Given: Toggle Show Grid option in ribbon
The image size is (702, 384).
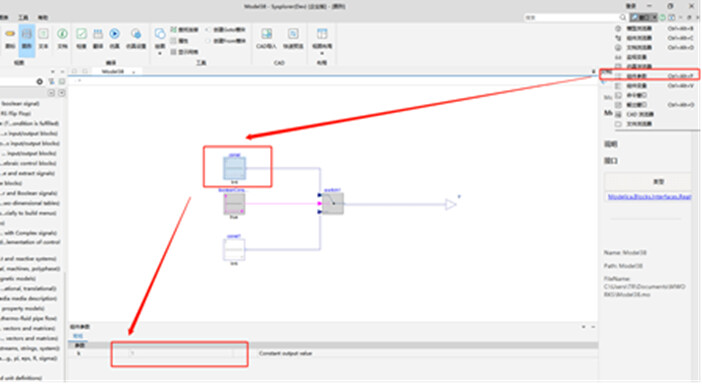Looking at the screenshot, I should [184, 52].
